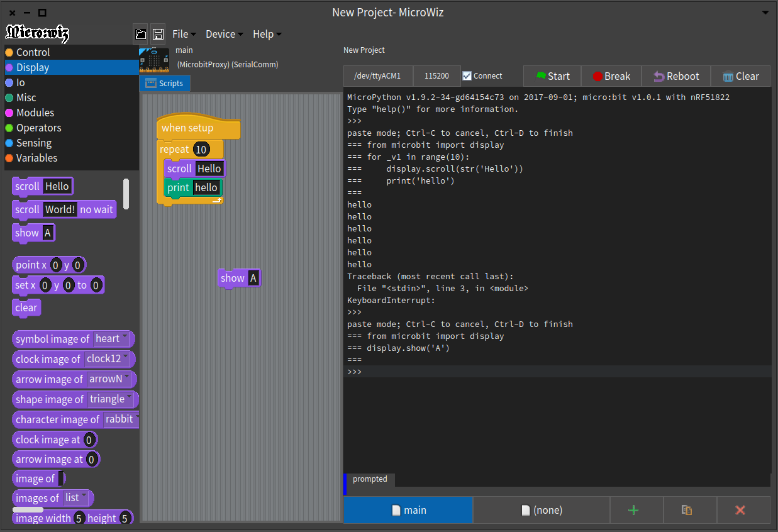This screenshot has height=532, width=778.
Task: Click the 115200 baud rate field
Action: [x=436, y=76]
